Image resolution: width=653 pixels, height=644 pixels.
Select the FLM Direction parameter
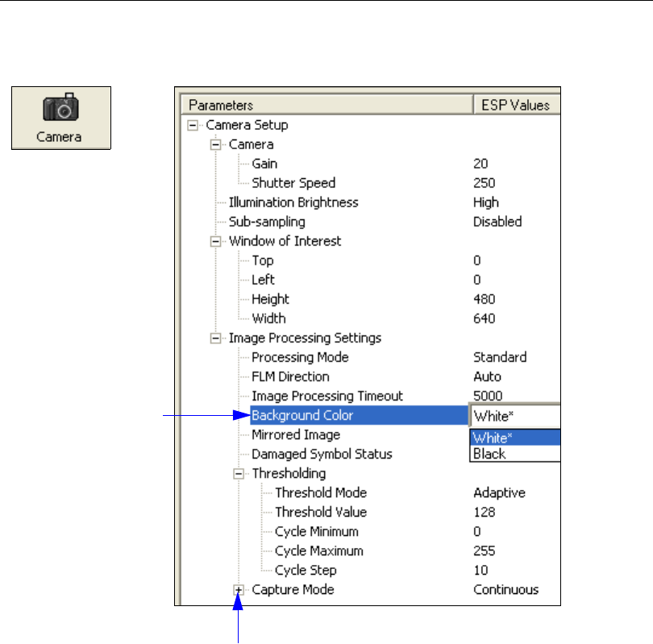pyautogui.click(x=290, y=376)
